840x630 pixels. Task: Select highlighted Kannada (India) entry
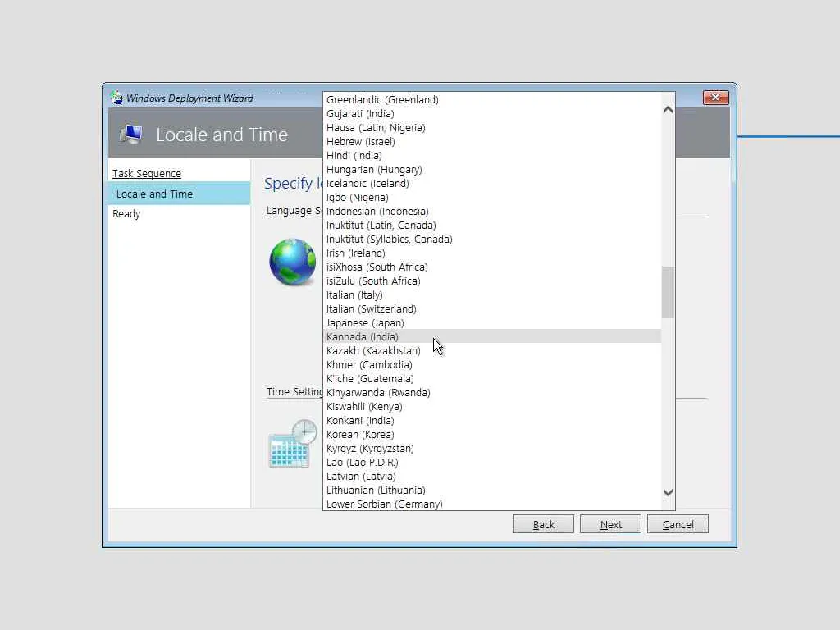(492, 336)
